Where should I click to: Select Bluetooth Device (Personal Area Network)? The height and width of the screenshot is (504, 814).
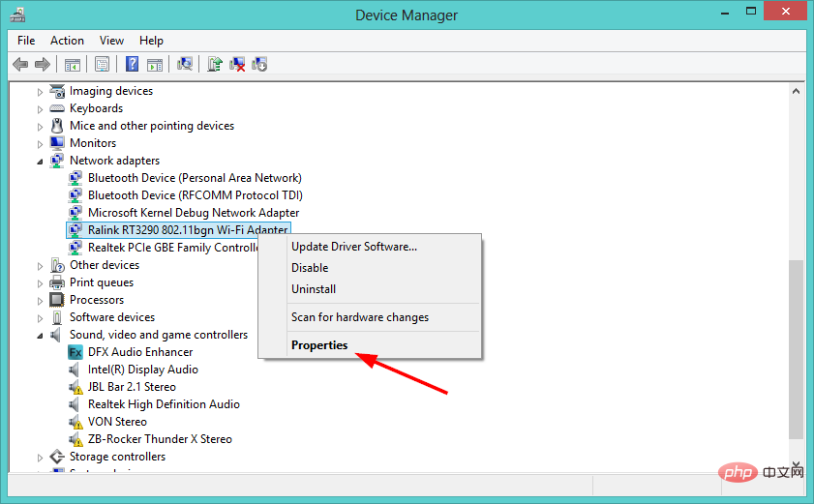[195, 178]
